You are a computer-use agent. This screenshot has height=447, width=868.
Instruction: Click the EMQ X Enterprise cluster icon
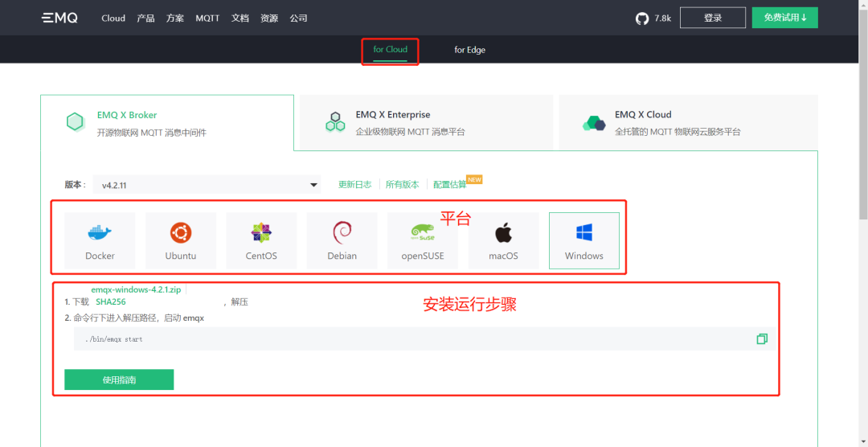coord(335,122)
